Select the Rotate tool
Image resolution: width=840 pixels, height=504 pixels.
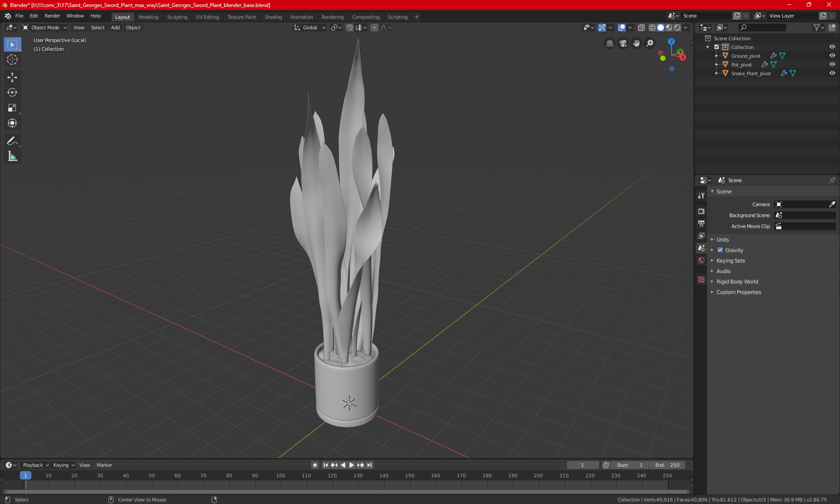click(12, 93)
